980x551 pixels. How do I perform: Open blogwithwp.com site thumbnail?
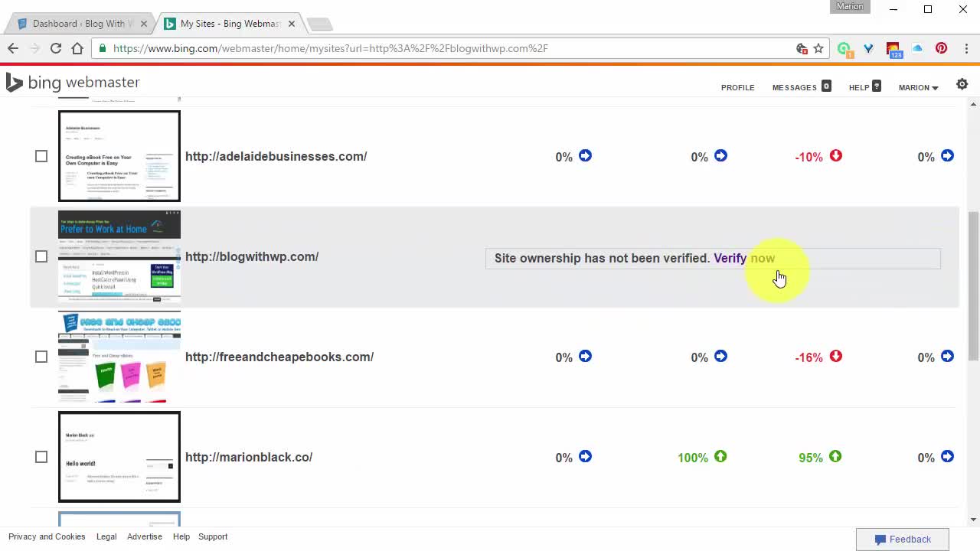tap(119, 256)
